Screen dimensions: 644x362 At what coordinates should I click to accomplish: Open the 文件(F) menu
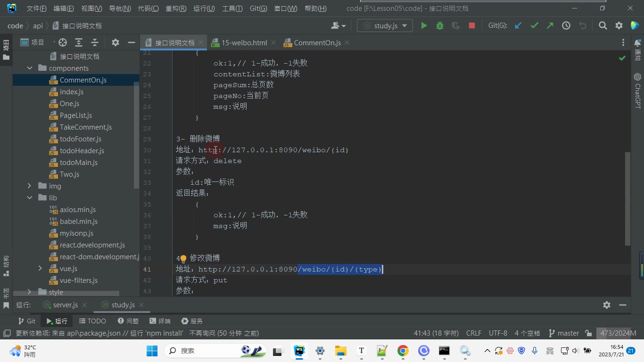point(36,8)
